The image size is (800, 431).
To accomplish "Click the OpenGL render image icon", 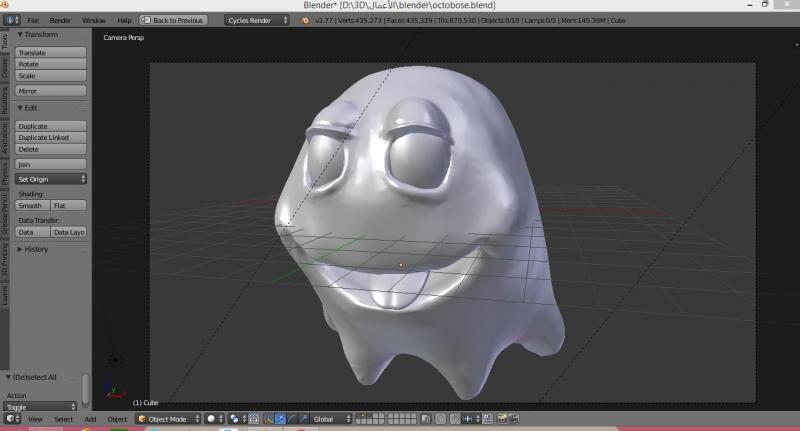I will 503,419.
